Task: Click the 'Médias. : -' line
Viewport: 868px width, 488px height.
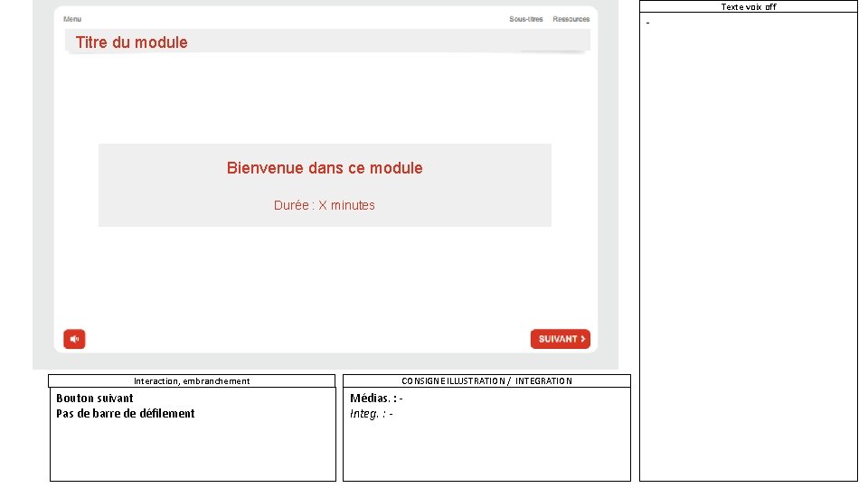Action: coord(376,399)
